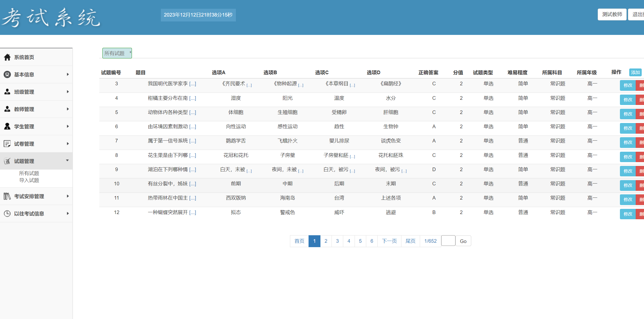Expand the 考试安排管理 submenu arrow
This screenshot has width=644, height=319.
click(68, 196)
